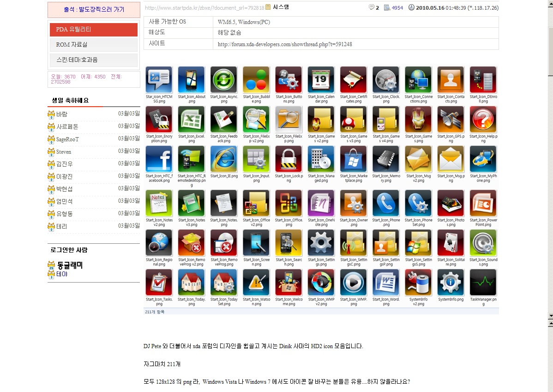Select the TaskManager heartbeat monitor icon

pos(483,283)
